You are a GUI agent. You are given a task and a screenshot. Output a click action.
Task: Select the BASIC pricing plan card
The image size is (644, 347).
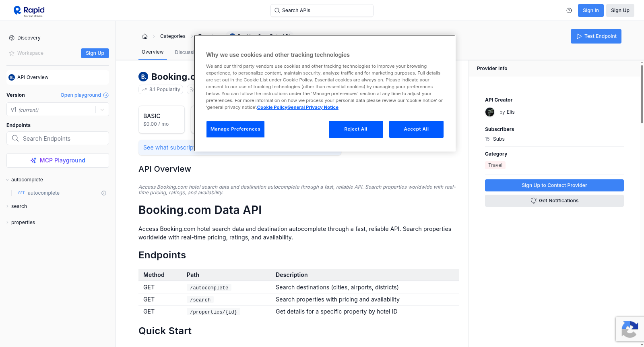pyautogui.click(x=161, y=120)
